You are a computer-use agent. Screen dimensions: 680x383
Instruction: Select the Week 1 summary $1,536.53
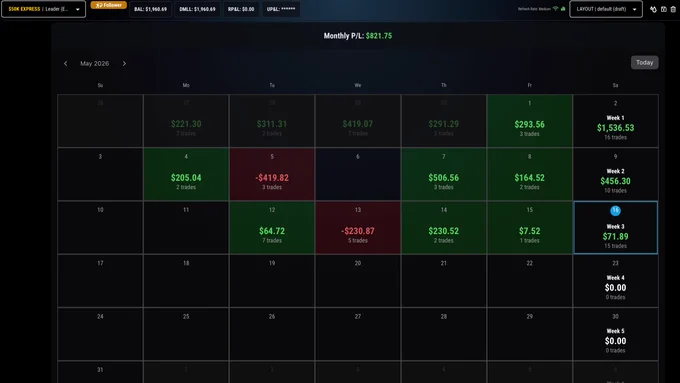point(615,121)
